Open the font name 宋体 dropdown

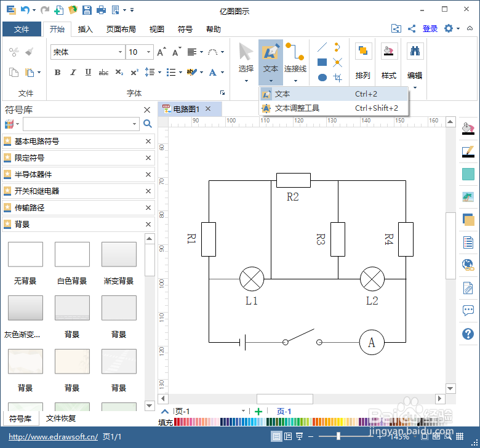click(120, 52)
